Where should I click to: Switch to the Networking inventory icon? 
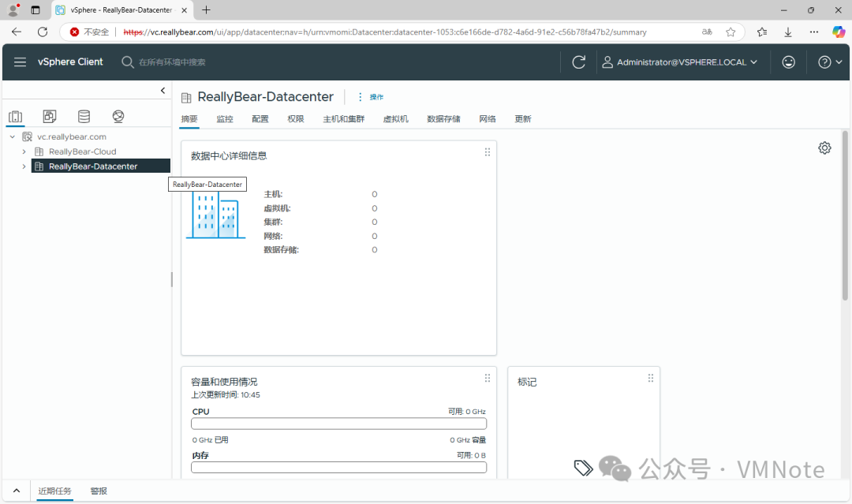coord(118,116)
